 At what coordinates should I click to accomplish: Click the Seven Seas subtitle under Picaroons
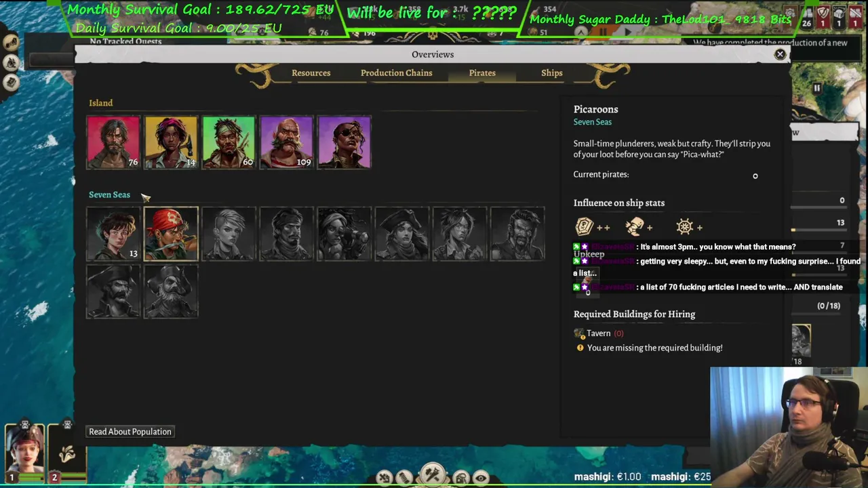(593, 122)
